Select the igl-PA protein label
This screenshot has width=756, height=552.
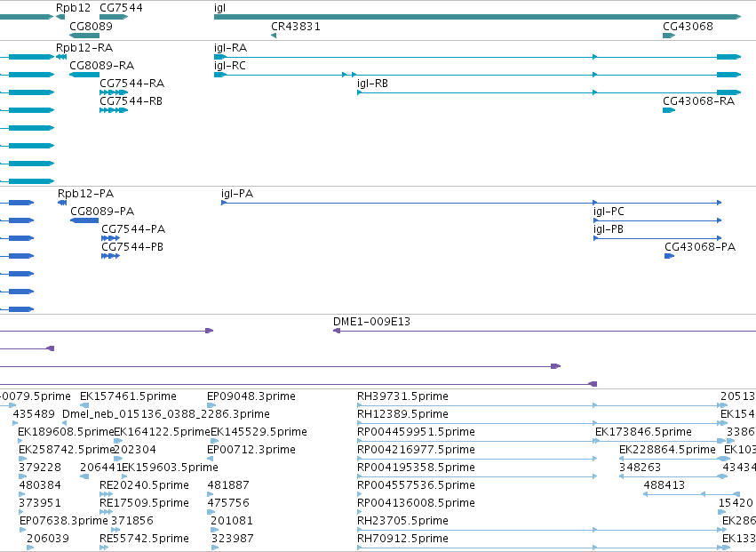coord(237,194)
